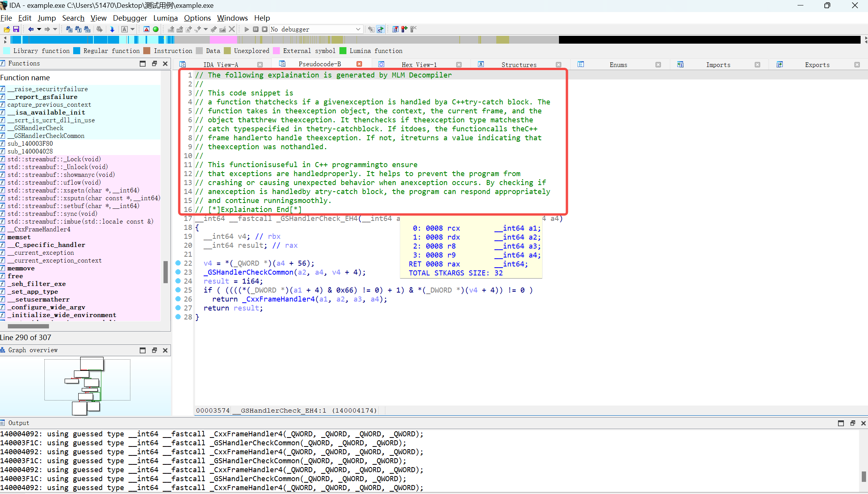Viewport: 868px width, 494px height.
Task: Select _configure_wide_argv in the function list
Action: (x=46, y=307)
